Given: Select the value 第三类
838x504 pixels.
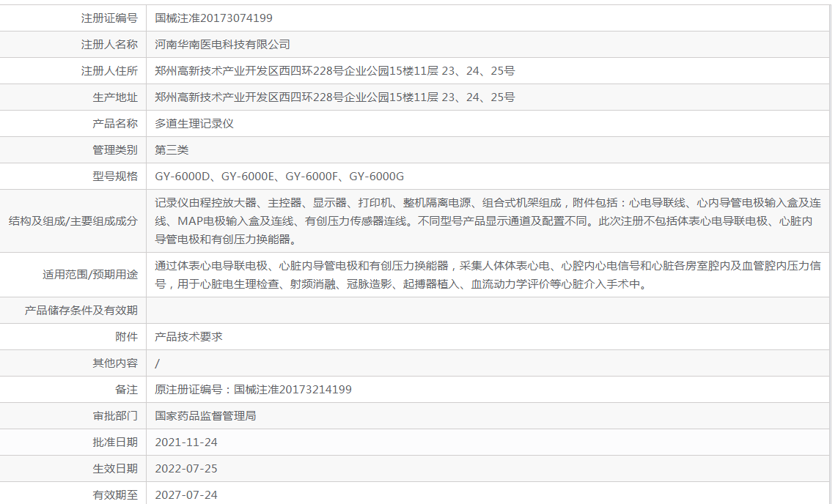Looking at the screenshot, I should [x=172, y=150].
